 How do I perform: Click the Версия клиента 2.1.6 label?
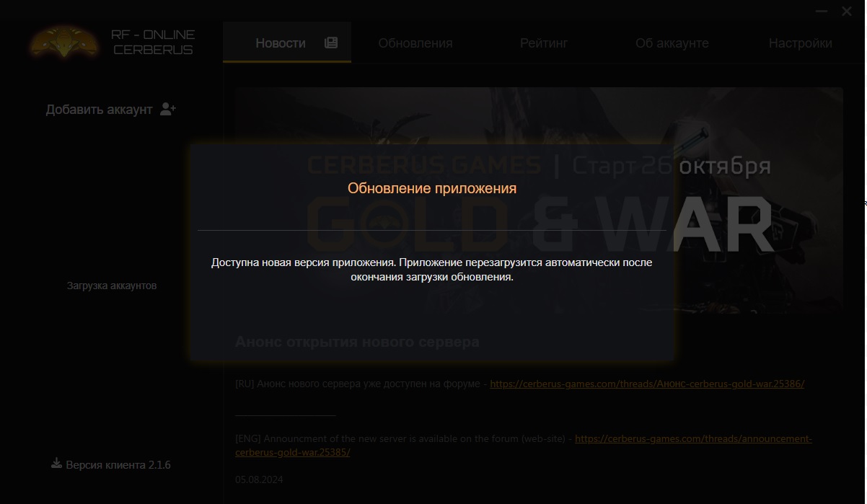118,465
